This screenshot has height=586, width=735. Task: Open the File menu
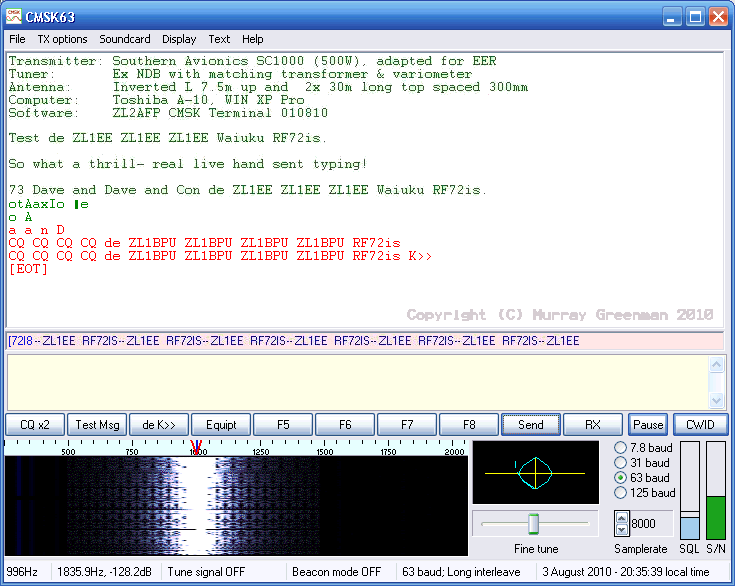coord(18,39)
